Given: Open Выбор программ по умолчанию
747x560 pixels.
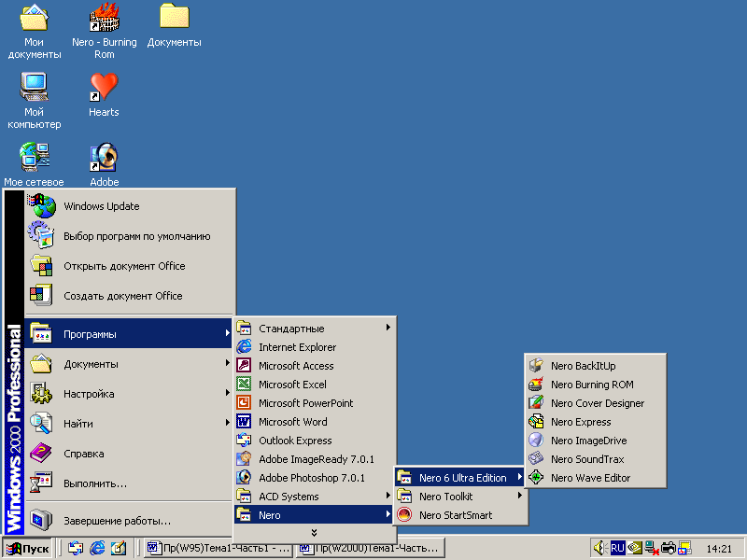Looking at the screenshot, I should tap(129, 236).
